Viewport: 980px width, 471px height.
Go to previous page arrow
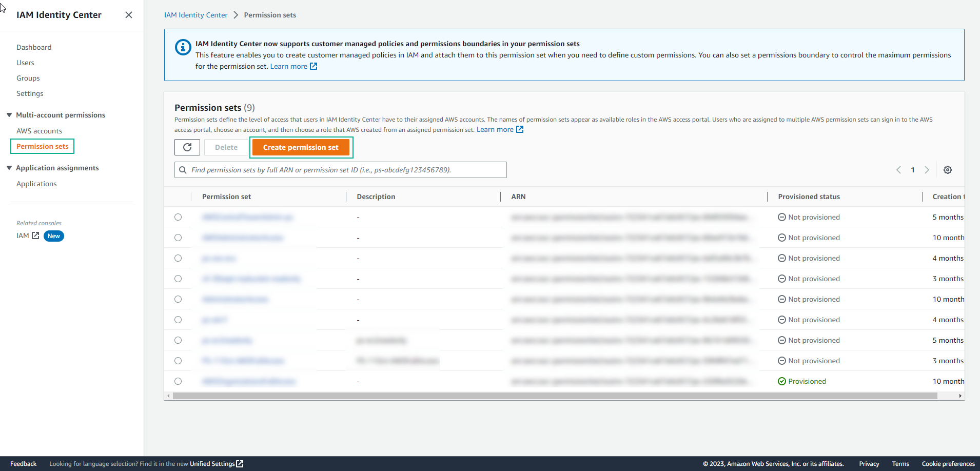898,170
